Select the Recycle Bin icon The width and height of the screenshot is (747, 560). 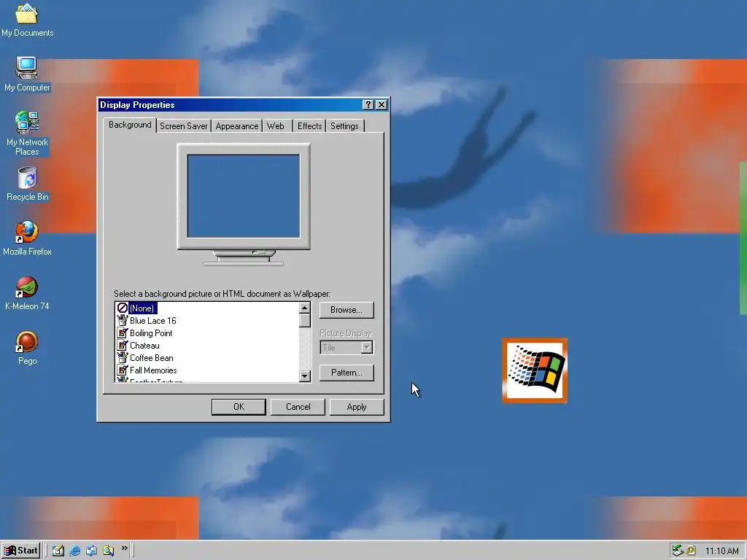pyautogui.click(x=27, y=184)
